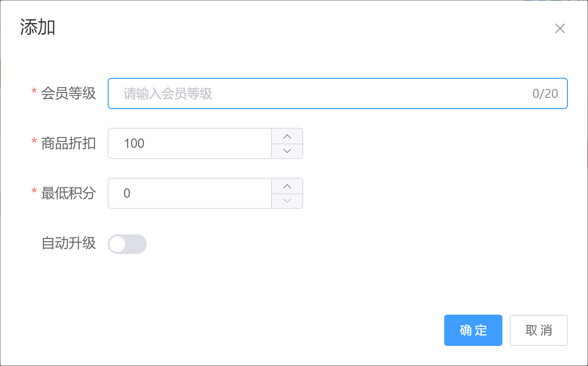The height and width of the screenshot is (366, 588).
Task: Decrease 商品折扣 with the down arrow
Action: 287,151
